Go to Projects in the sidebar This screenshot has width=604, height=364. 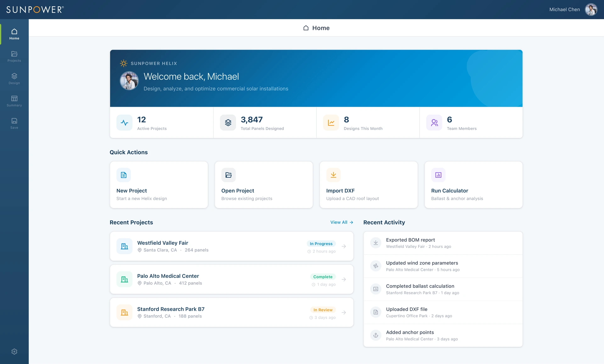coord(14,56)
